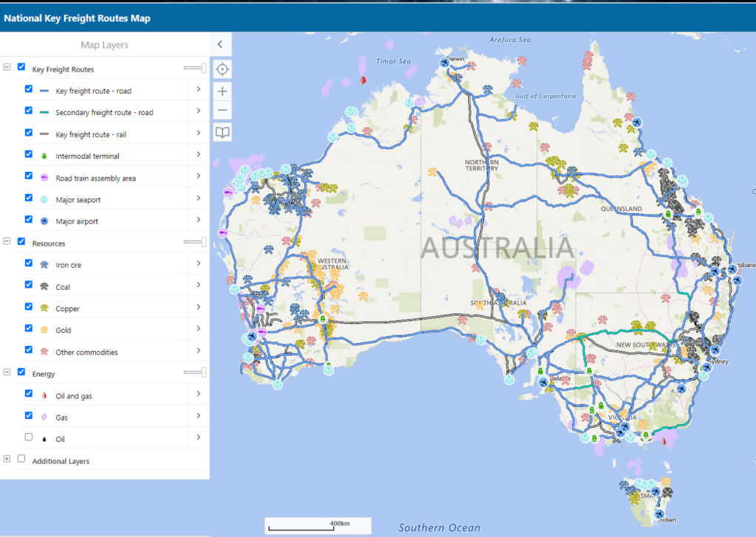Viewport: 756px width, 537px height.
Task: Open the Major seaport layer options chevron
Action: 198,198
